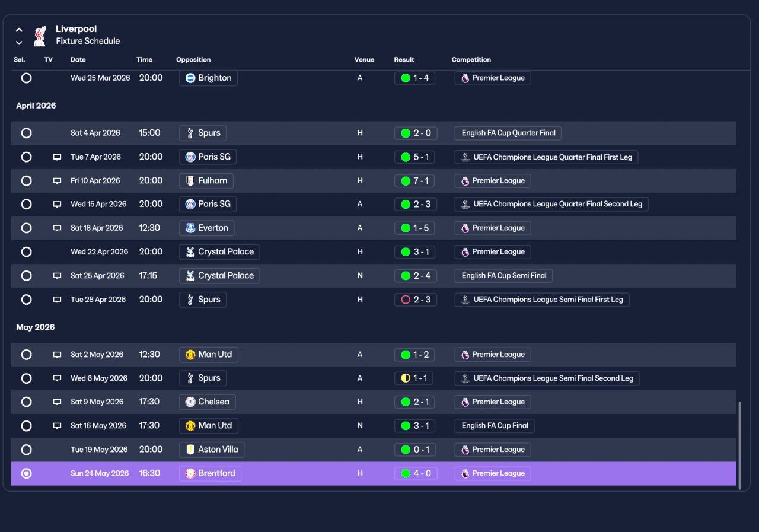Click Champions League logo on 7 Apr row
Viewport: 759px width, 532px height.
point(465,157)
